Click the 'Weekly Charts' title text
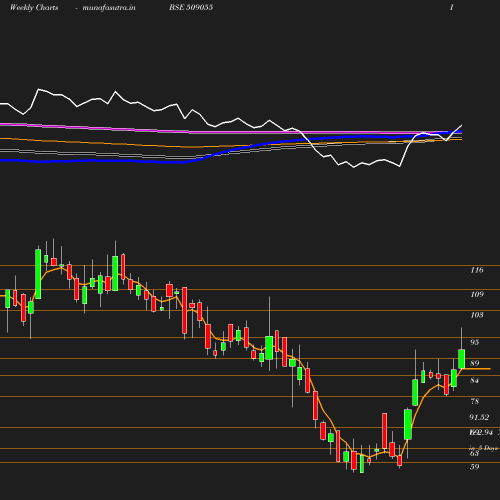Viewport: 500px width, 500px height. point(34,7)
